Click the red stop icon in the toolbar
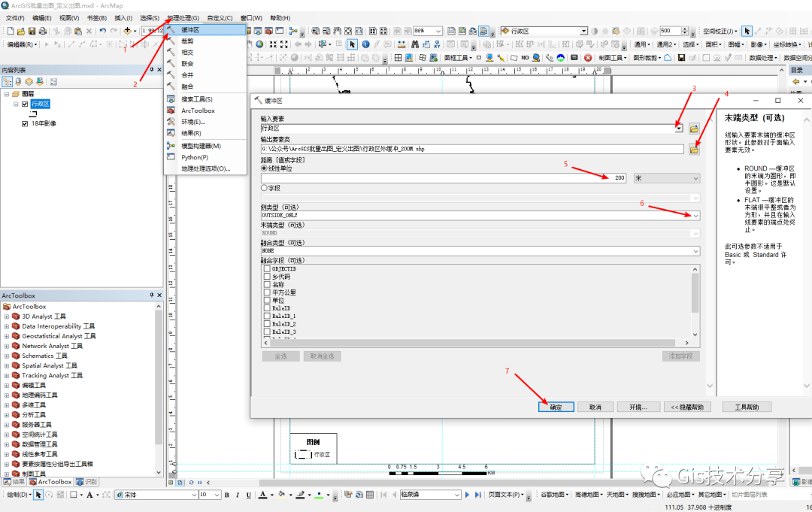Viewport: 812px width, 512px height. 588,58
